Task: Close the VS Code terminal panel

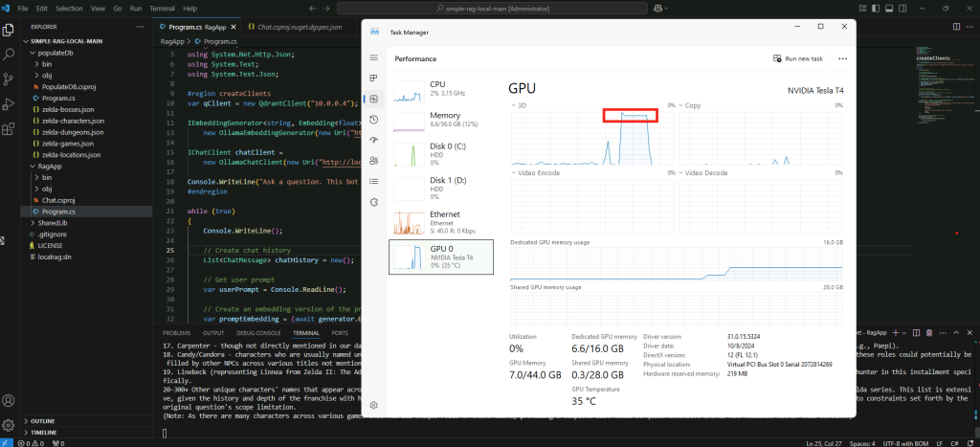Action: pos(969,333)
